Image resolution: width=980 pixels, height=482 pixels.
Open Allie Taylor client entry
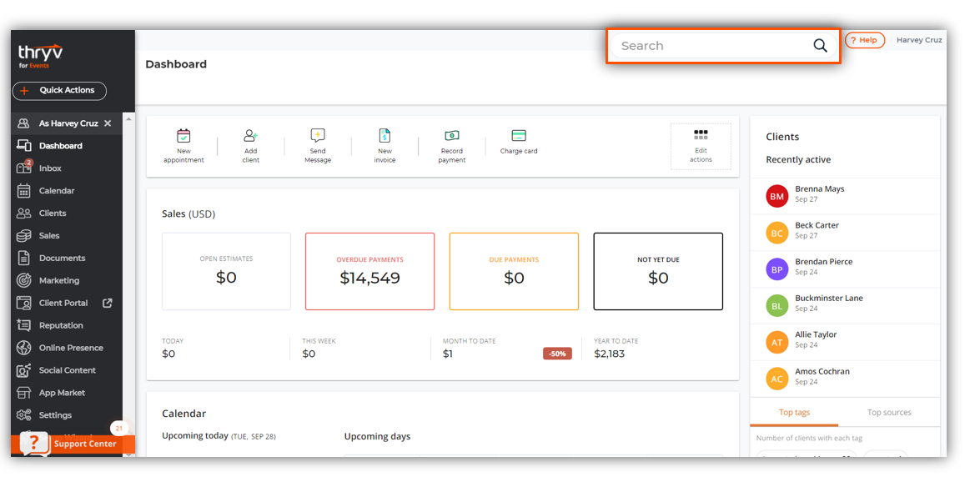pyautogui.click(x=845, y=343)
